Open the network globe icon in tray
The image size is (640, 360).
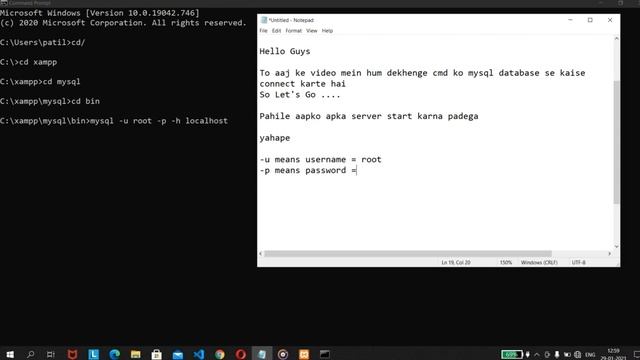(x=578, y=355)
